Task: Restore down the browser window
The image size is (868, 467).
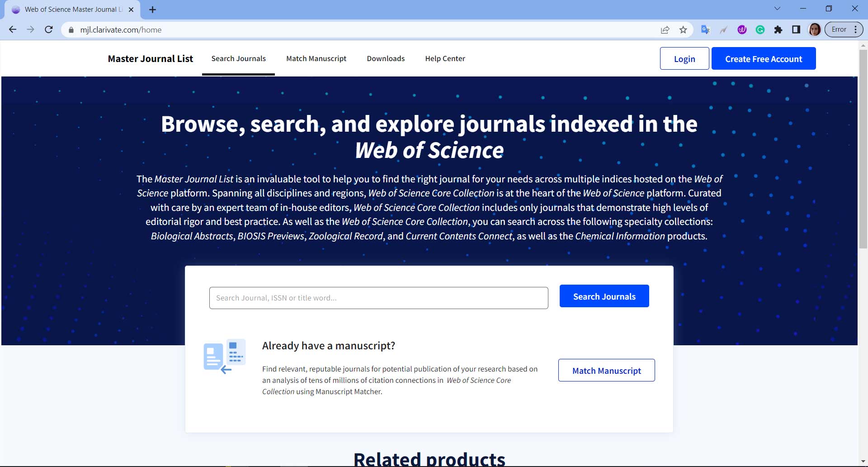Action: coord(829,9)
